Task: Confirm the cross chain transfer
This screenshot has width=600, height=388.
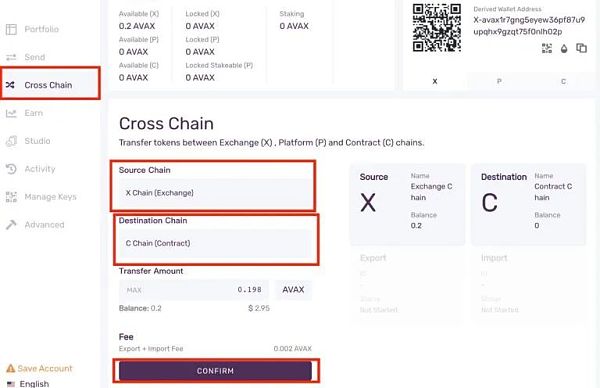Action: pyautogui.click(x=215, y=371)
